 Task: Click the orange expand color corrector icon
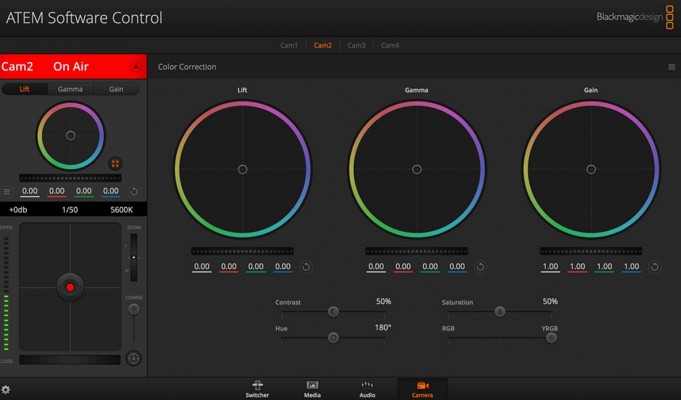click(115, 164)
